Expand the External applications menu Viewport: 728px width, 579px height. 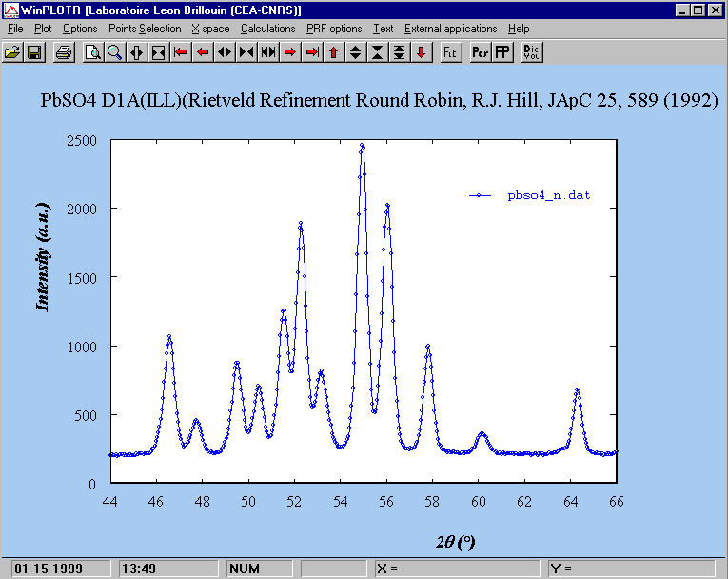[x=450, y=29]
